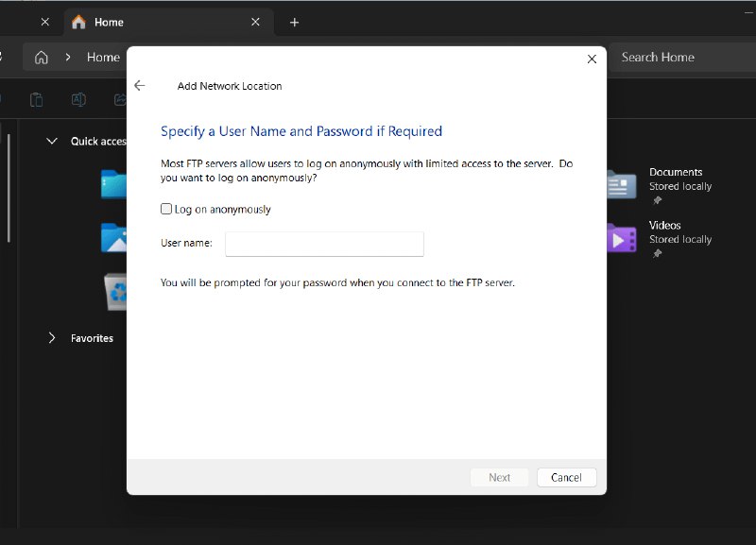This screenshot has height=545, width=756.
Task: Close the Home tab in File Explorer
Action: tap(255, 22)
